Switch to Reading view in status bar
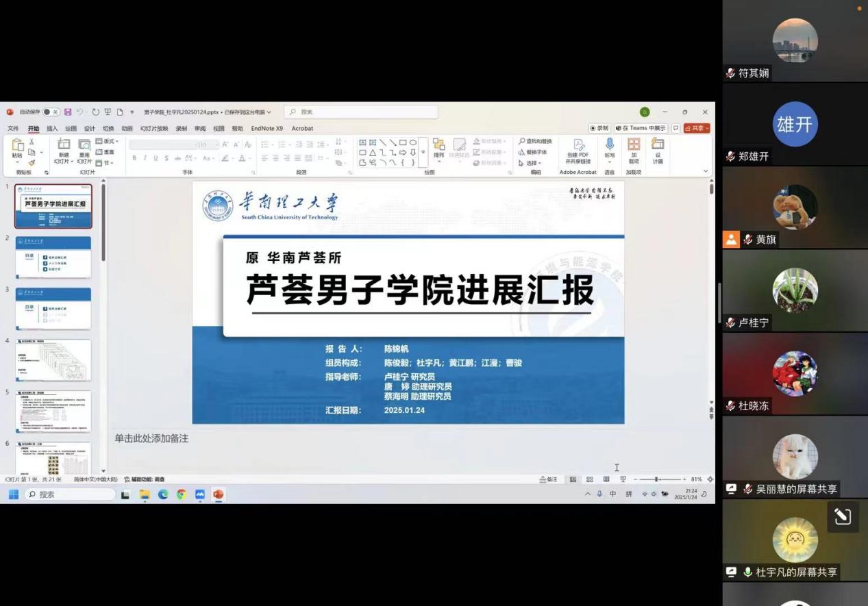The image size is (868, 606). (x=606, y=479)
